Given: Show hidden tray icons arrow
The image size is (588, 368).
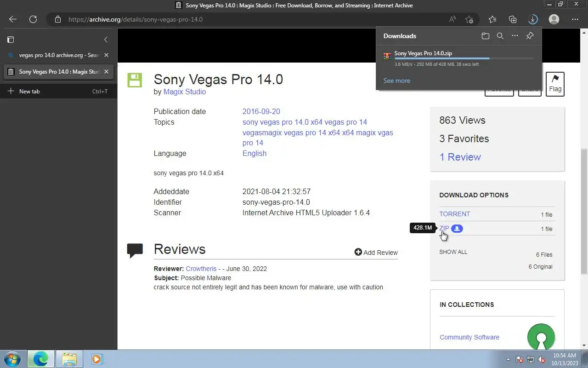Looking at the screenshot, I should (x=508, y=359).
